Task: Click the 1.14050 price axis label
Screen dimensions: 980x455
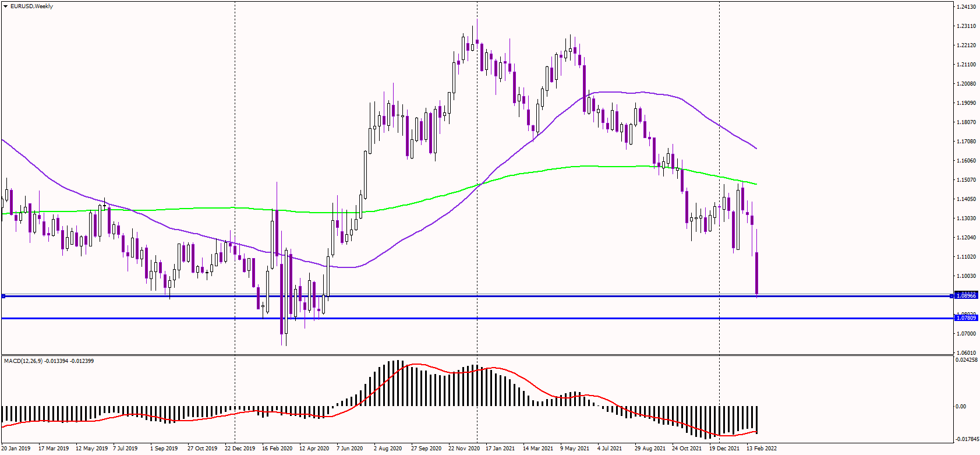Action: tap(967, 199)
